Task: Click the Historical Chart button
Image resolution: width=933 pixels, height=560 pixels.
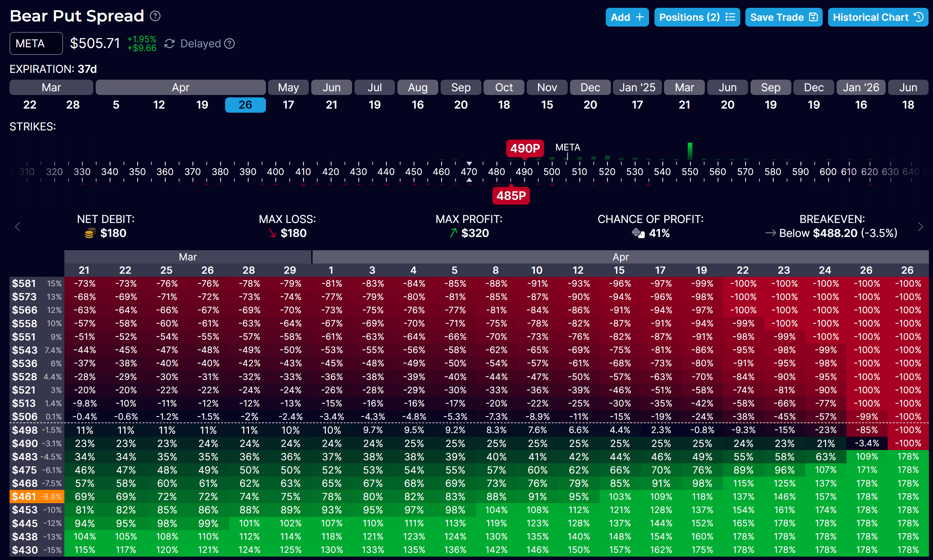Action: point(877,17)
